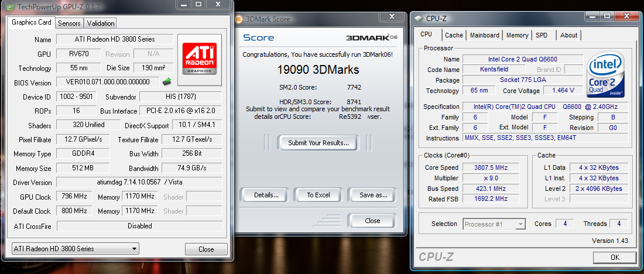This screenshot has height=274, width=644.
Task: Switch to the Cache tab in CPU-Z
Action: [454, 35]
